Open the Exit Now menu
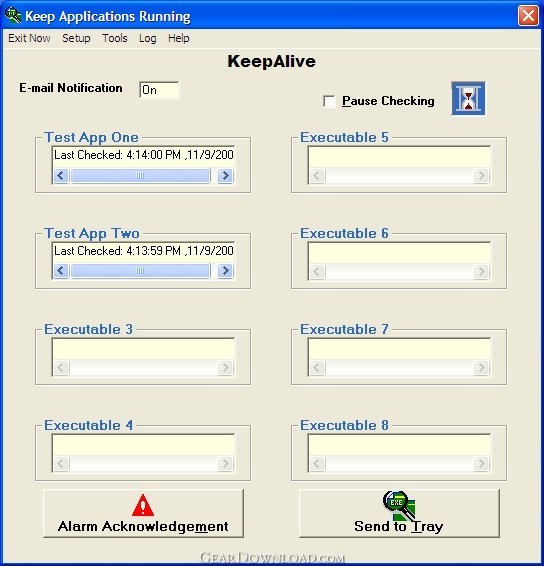Viewport: 544px width, 566px height. coord(29,38)
